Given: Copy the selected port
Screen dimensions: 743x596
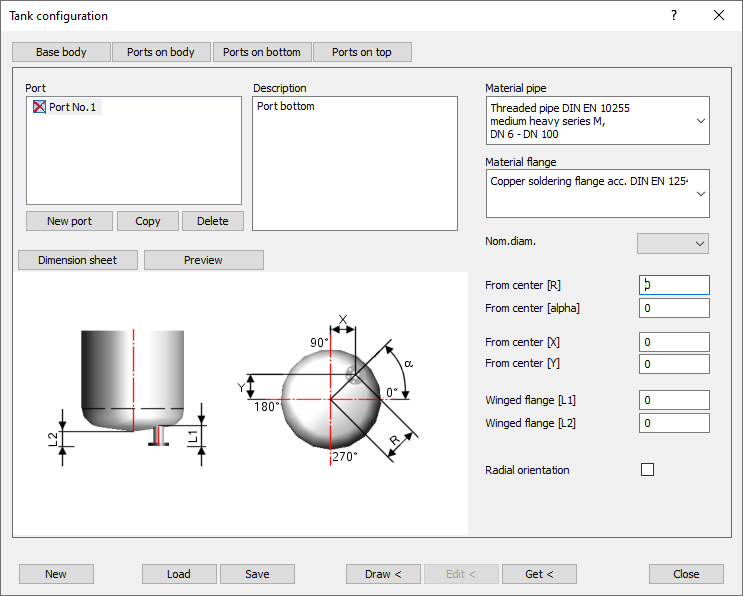Looking at the screenshot, I should coord(148,221).
